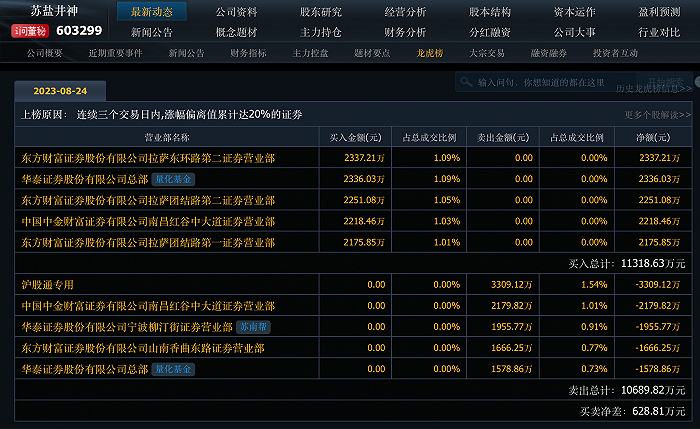The width and height of the screenshot is (700, 429).
Task: Open the 融资融券 sub-tab
Action: pyautogui.click(x=549, y=52)
